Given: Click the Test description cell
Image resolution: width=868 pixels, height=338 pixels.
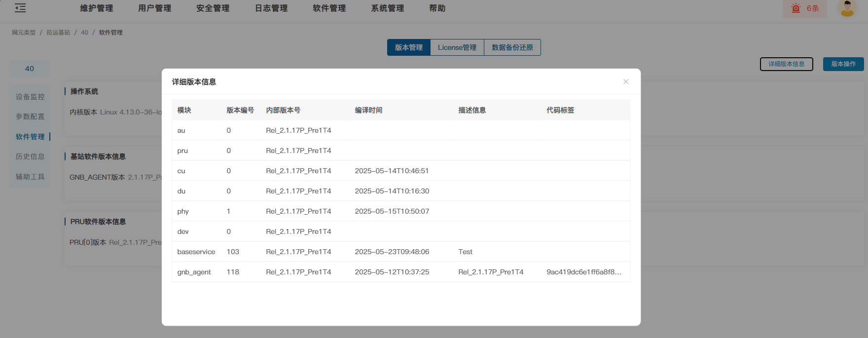Looking at the screenshot, I should click(465, 252).
